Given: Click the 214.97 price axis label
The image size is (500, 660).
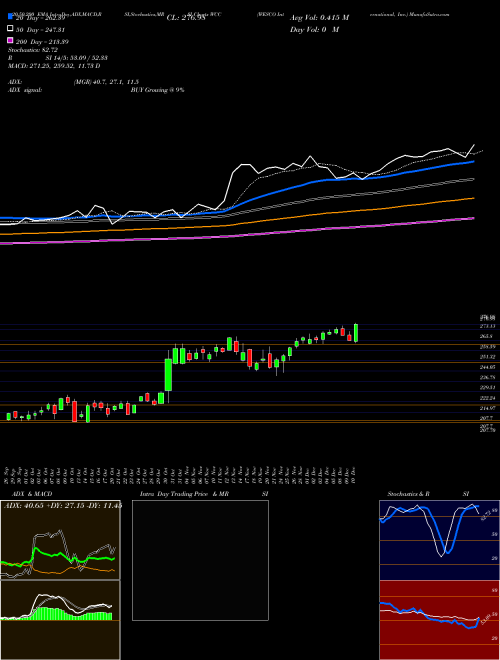Looking at the screenshot, I should click(487, 408).
